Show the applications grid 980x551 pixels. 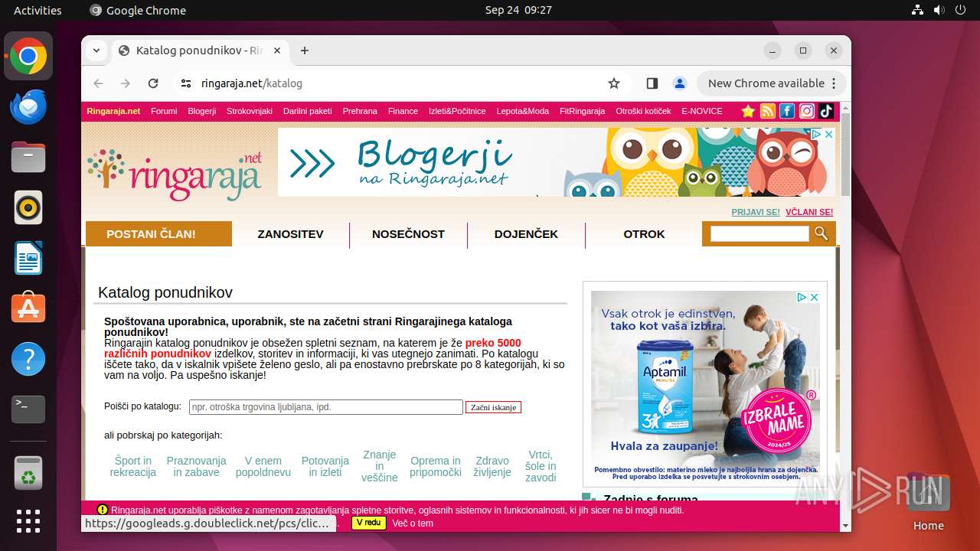(x=28, y=521)
